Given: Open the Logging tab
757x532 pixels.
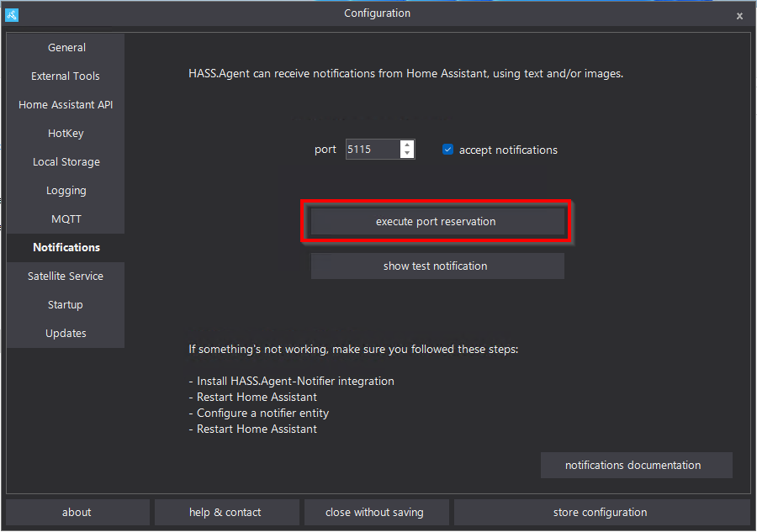Looking at the screenshot, I should pos(66,191).
